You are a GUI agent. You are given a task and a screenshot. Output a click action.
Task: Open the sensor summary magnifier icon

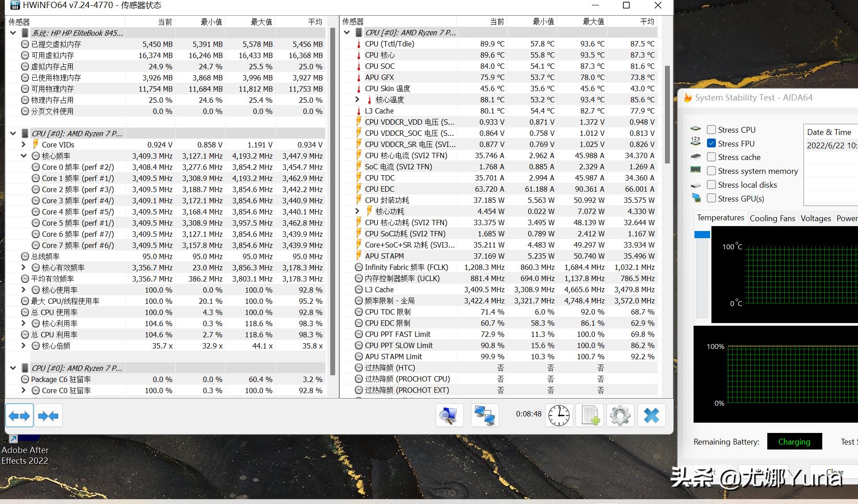[x=449, y=416]
